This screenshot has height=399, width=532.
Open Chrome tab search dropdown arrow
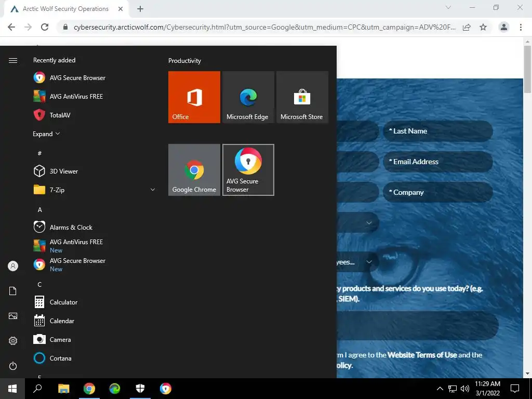coord(448,7)
